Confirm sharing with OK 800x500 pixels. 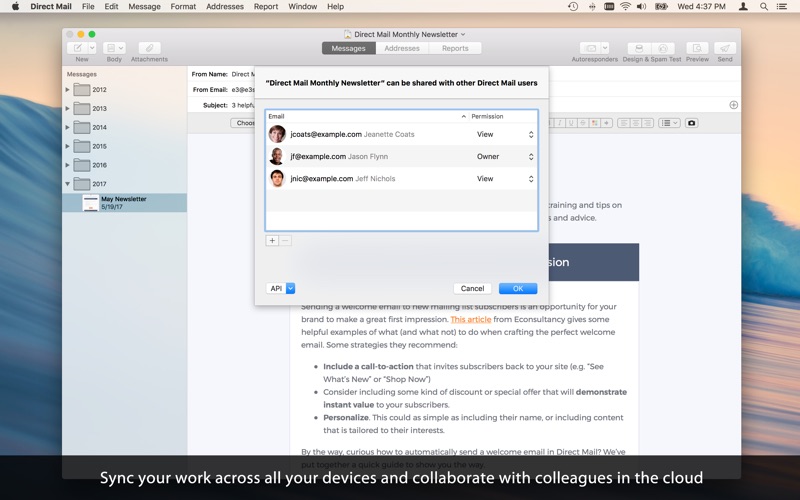point(518,288)
